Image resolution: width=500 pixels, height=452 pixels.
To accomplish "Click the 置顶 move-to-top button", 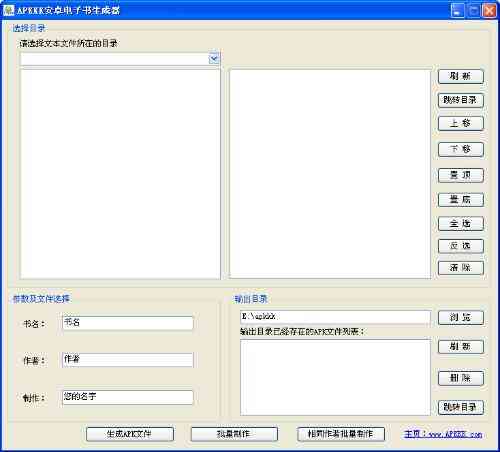I will pyautogui.click(x=461, y=175).
